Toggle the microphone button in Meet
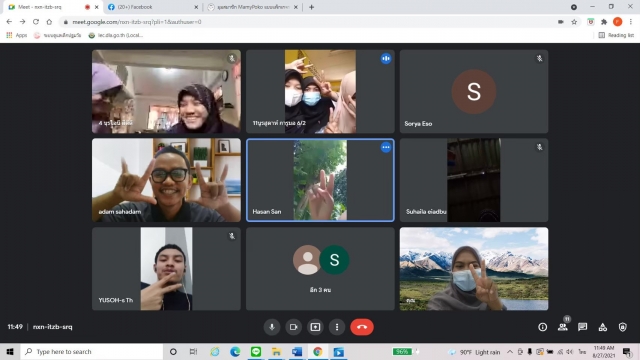 point(272,327)
